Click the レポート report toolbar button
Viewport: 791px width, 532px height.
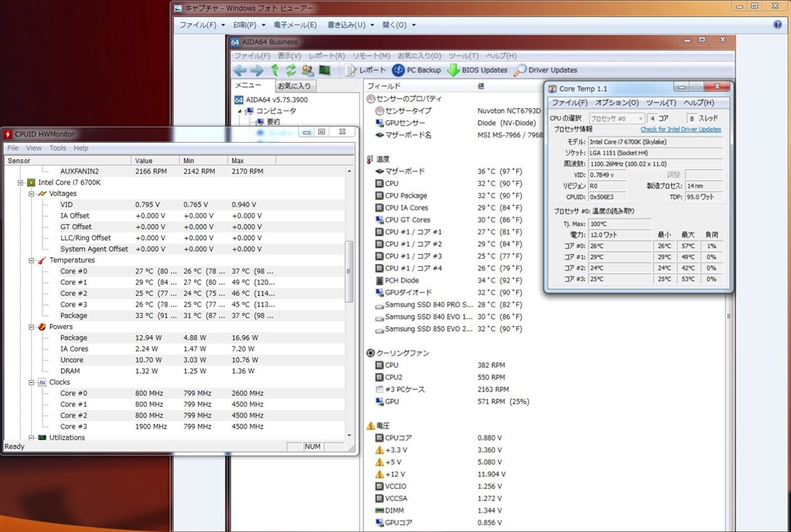(365, 70)
